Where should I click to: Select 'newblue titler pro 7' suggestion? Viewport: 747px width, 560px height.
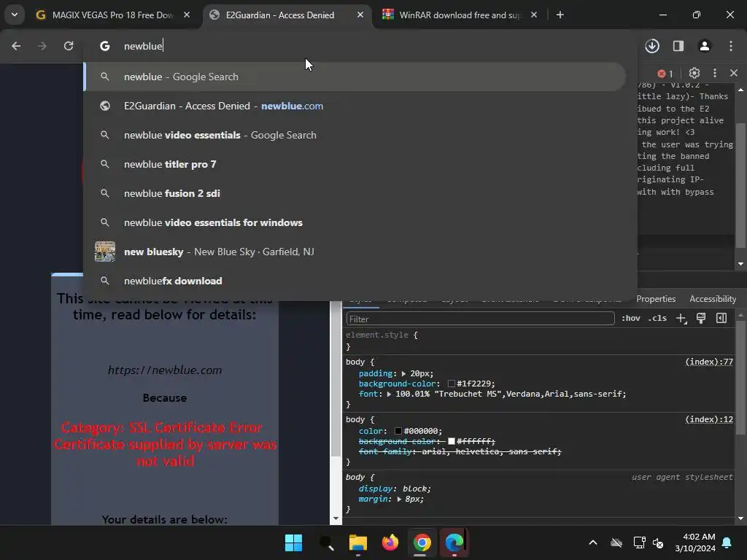click(x=355, y=164)
